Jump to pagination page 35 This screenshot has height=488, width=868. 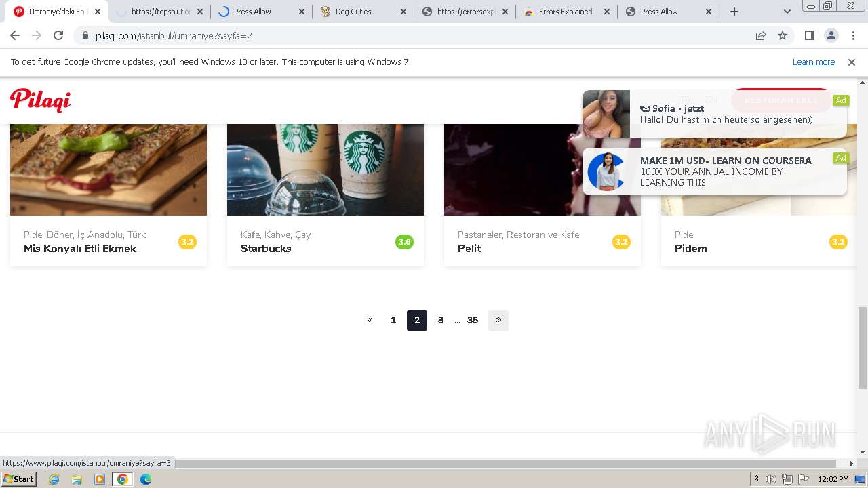pos(473,320)
